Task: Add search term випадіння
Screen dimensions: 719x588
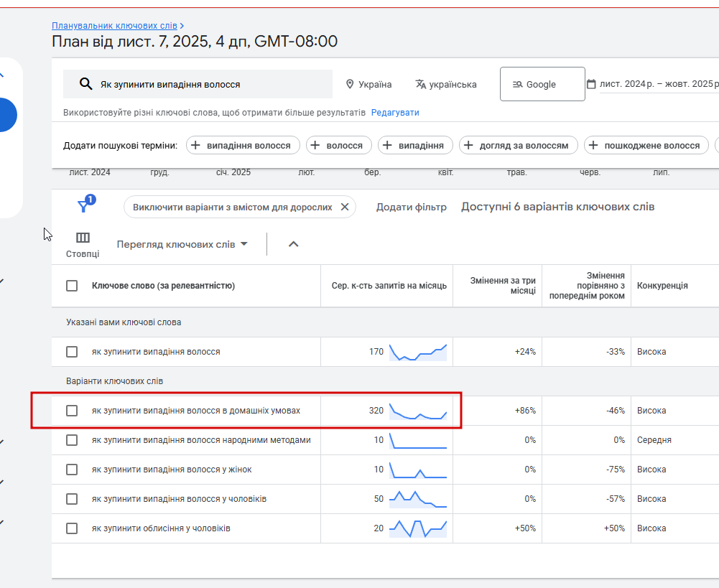Action: (415, 145)
